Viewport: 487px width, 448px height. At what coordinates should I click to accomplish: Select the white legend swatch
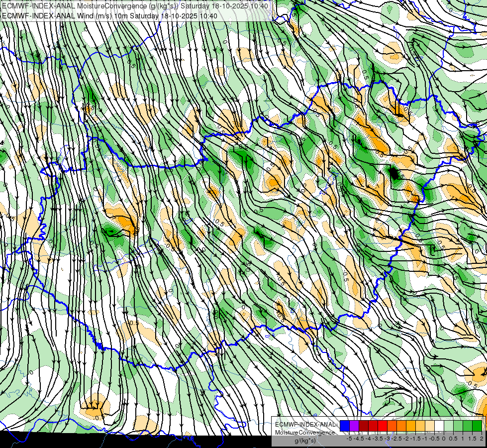[x=439, y=426]
